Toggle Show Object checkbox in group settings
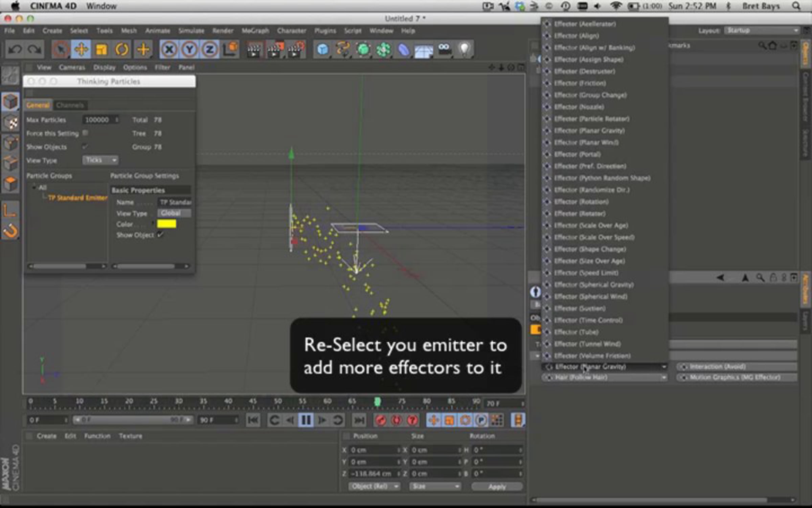The image size is (812, 508). click(160, 235)
